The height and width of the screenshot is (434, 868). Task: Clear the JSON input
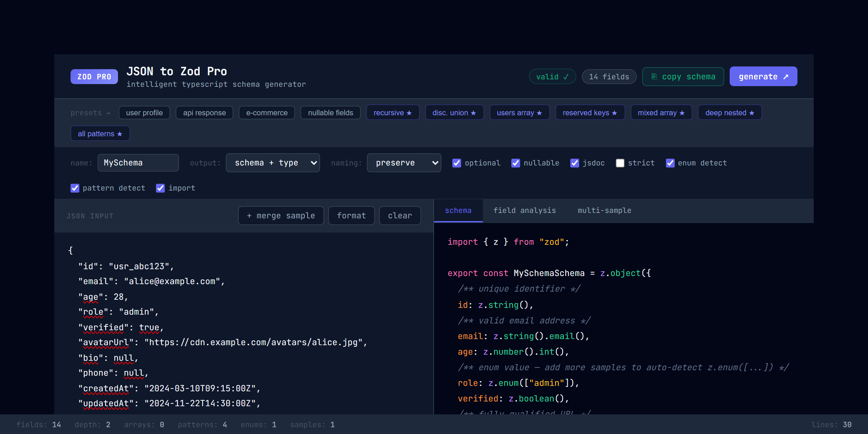click(x=400, y=216)
